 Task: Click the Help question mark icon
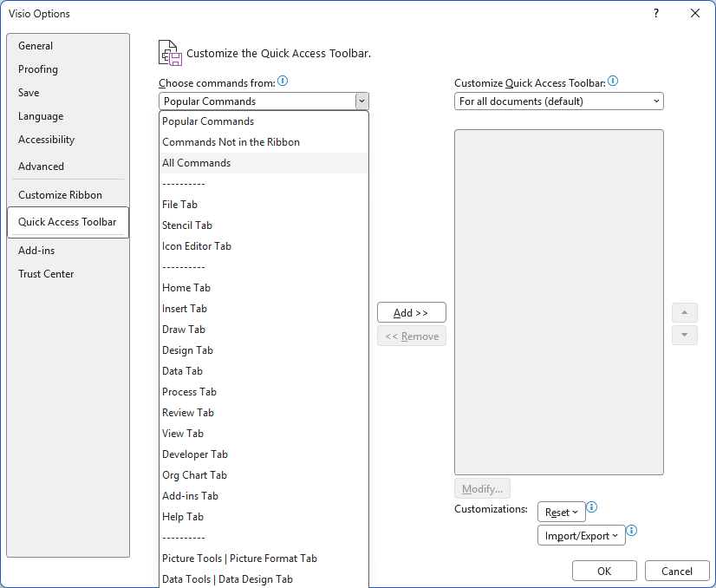[655, 13]
